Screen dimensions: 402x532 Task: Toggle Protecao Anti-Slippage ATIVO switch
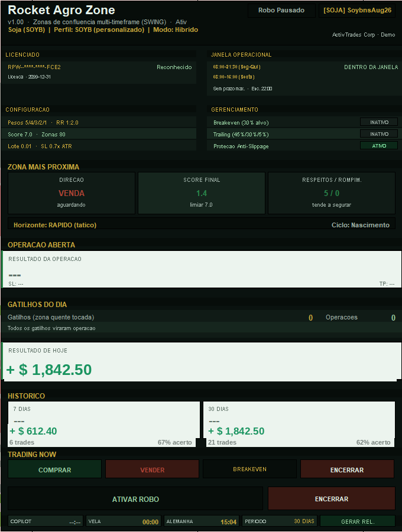click(x=379, y=146)
